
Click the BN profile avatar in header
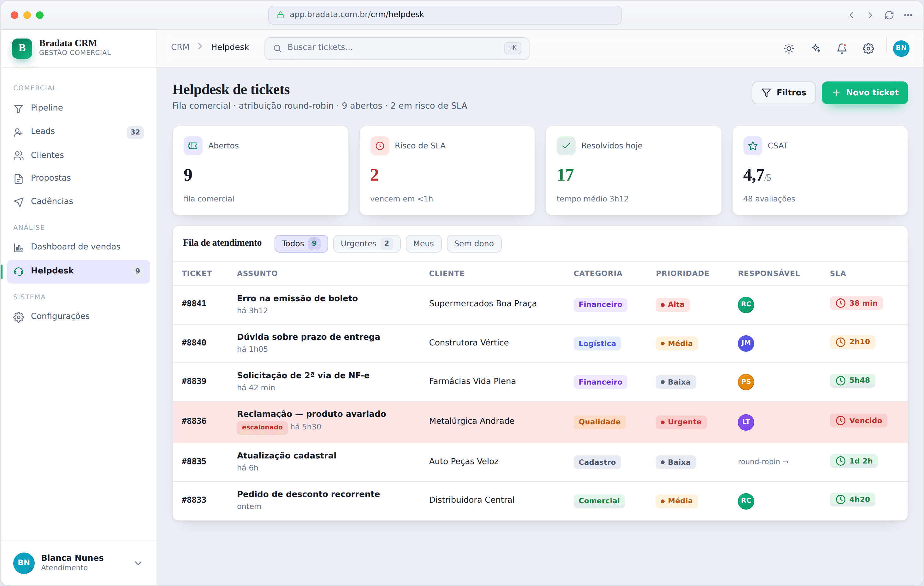coord(901,48)
